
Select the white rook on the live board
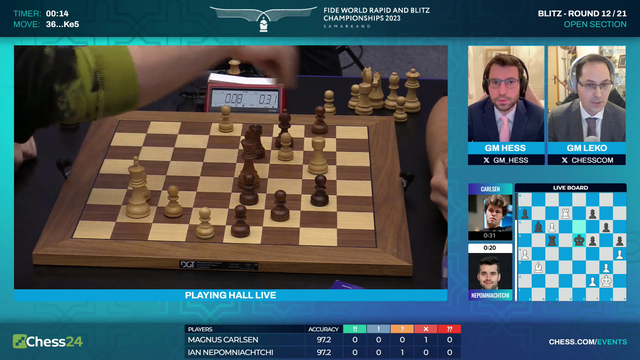tap(565, 213)
